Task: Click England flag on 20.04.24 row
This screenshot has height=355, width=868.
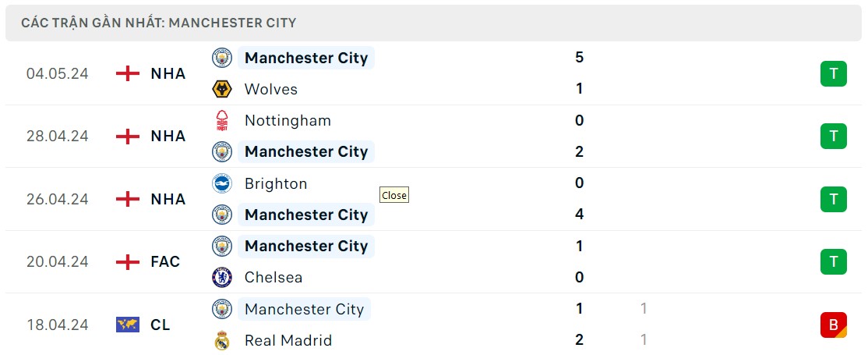Action: coord(127,262)
